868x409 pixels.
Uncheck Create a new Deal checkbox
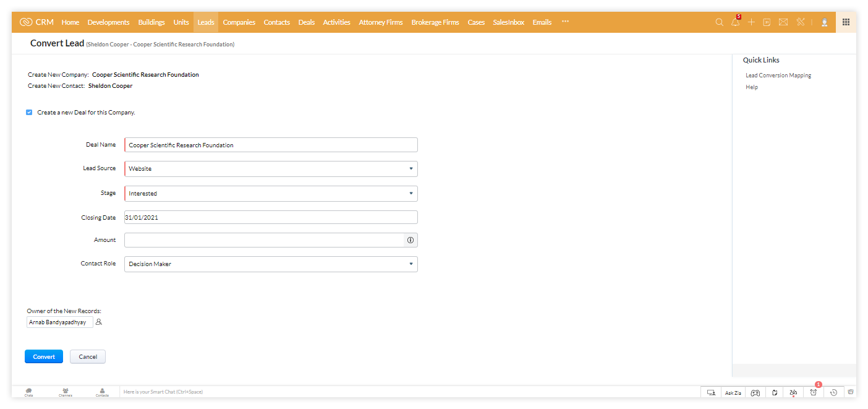click(29, 113)
